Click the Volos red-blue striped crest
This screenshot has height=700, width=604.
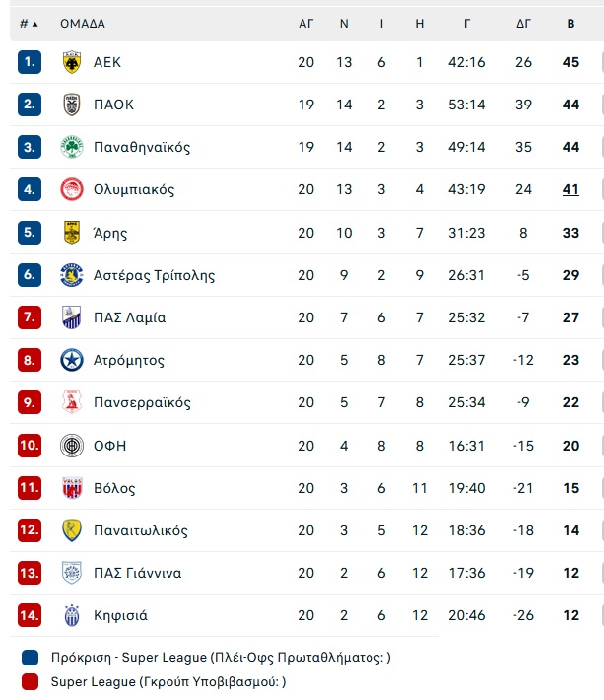click(71, 488)
